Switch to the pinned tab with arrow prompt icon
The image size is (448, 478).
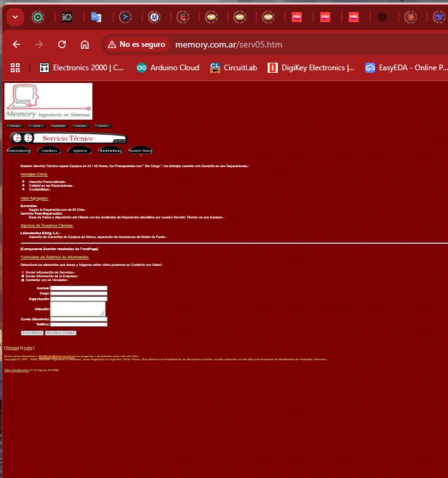(x=125, y=17)
